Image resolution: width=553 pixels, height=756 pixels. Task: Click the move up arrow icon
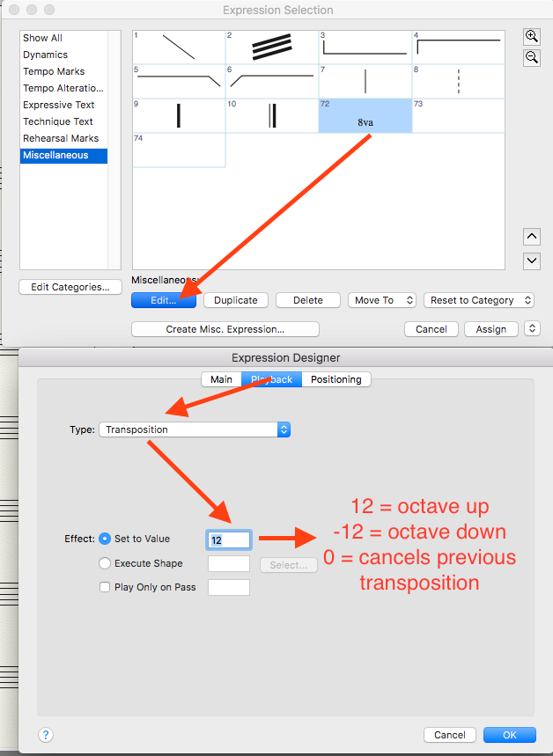532,237
